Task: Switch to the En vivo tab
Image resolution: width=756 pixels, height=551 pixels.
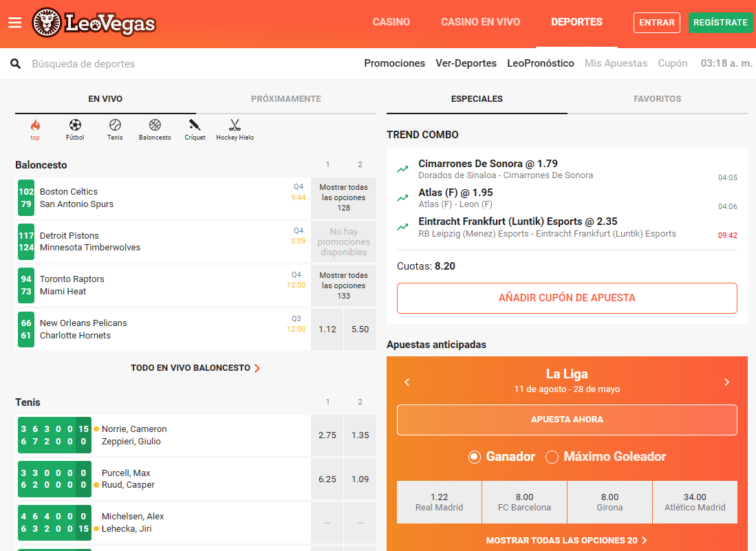Action: 105,99
